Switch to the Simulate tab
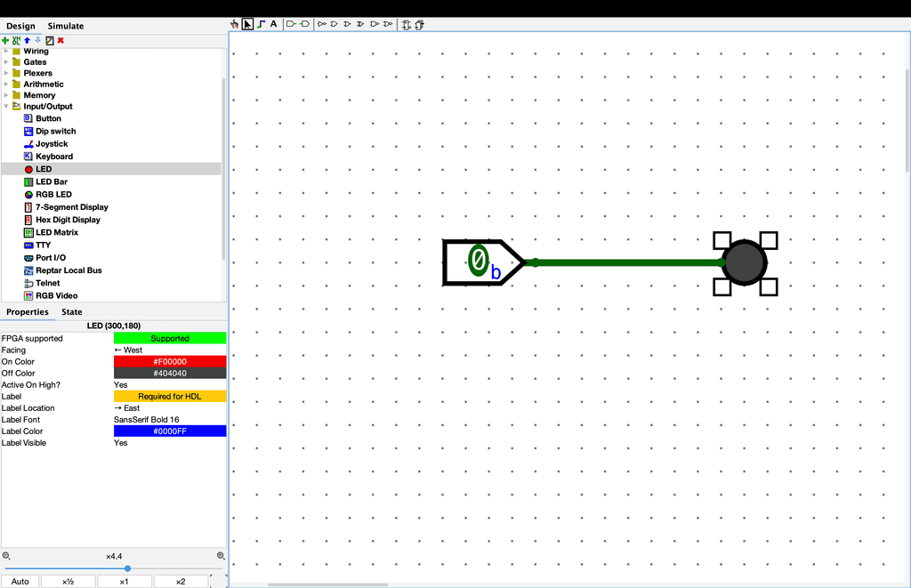The height and width of the screenshot is (588, 911). click(66, 27)
